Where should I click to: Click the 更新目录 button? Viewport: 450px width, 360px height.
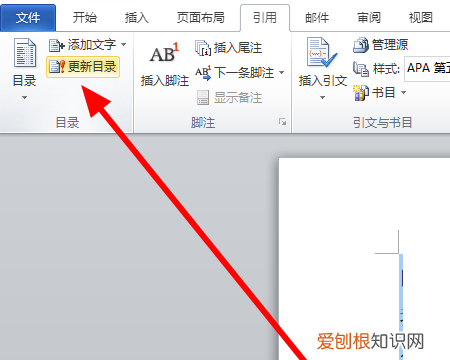[83, 67]
